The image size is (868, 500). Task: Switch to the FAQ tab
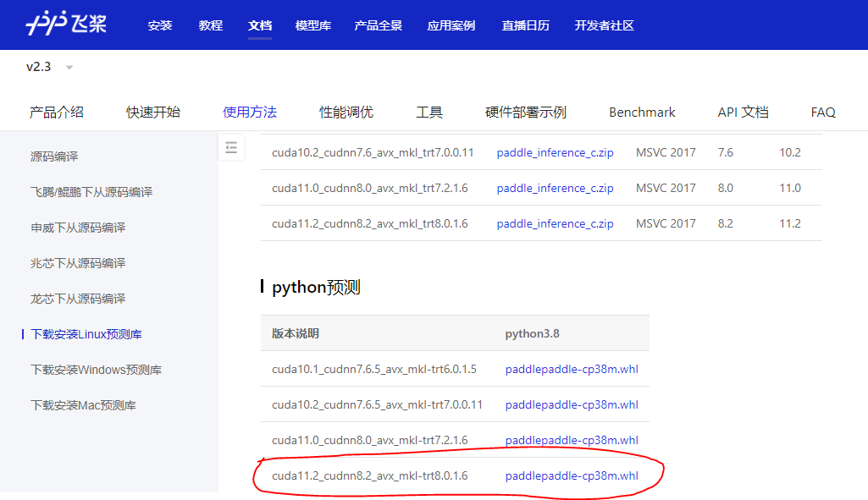823,113
